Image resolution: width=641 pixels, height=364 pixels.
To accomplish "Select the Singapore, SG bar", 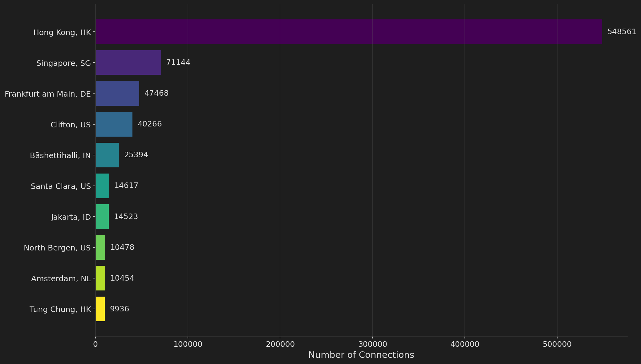I will tap(128, 63).
